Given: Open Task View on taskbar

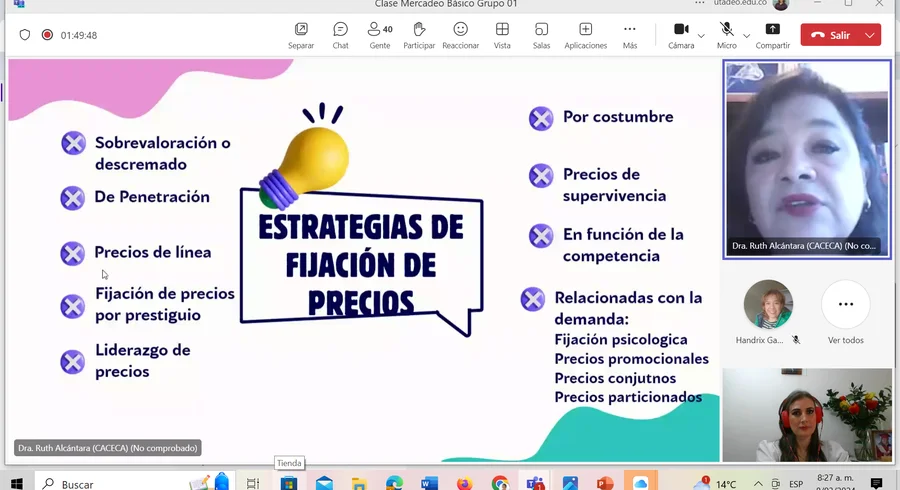Looking at the screenshot, I should pyautogui.click(x=253, y=484).
